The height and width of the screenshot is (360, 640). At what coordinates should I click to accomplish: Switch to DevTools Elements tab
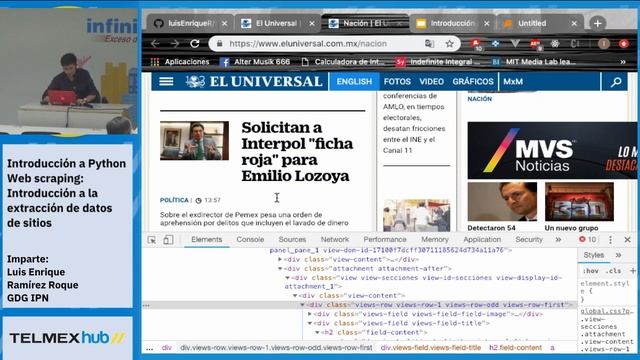pyautogui.click(x=207, y=240)
